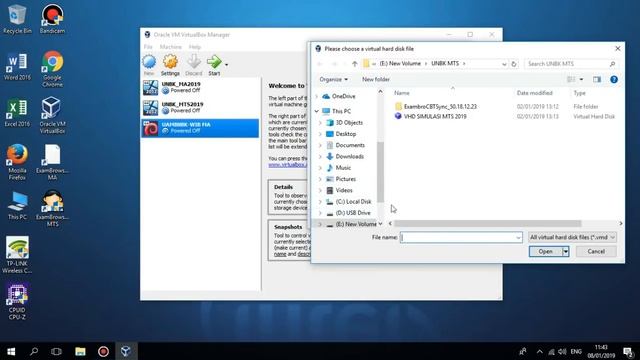The width and height of the screenshot is (640, 360).
Task: Open Recycle Bin desktop icon
Action: [17, 19]
